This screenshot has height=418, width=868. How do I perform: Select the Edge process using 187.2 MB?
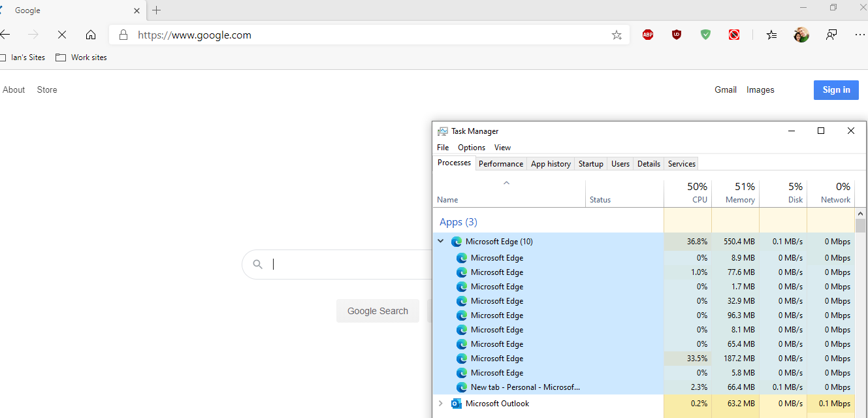[643, 359]
